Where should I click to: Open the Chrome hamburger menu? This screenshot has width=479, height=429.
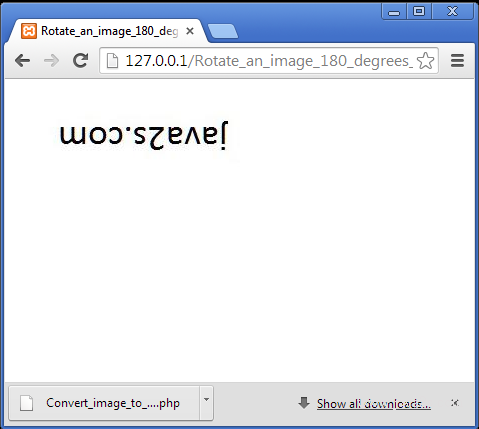(x=457, y=61)
